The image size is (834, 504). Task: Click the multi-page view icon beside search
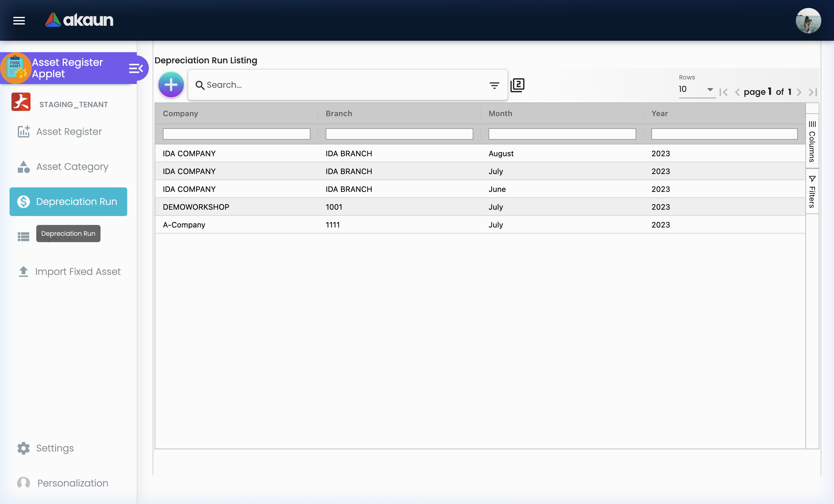(517, 85)
